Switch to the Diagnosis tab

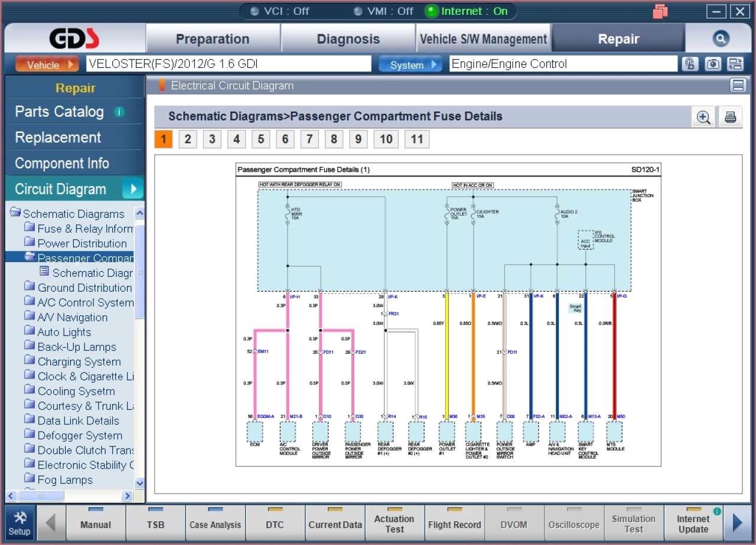[348, 39]
